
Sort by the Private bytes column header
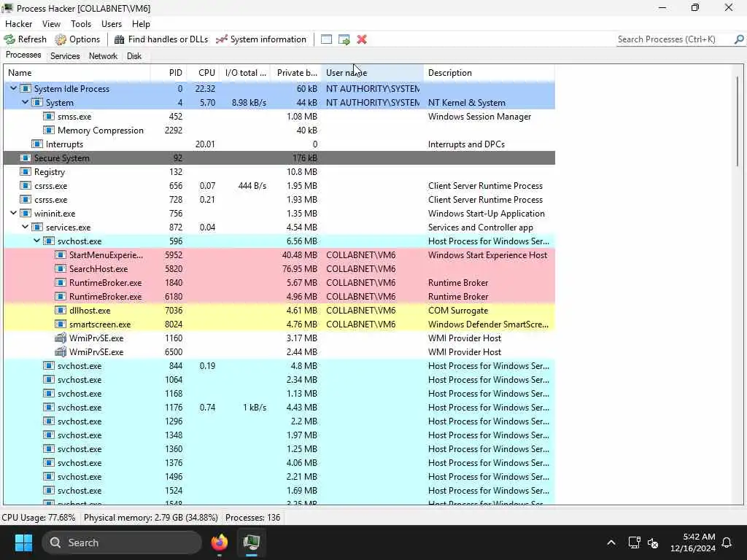tap(296, 73)
